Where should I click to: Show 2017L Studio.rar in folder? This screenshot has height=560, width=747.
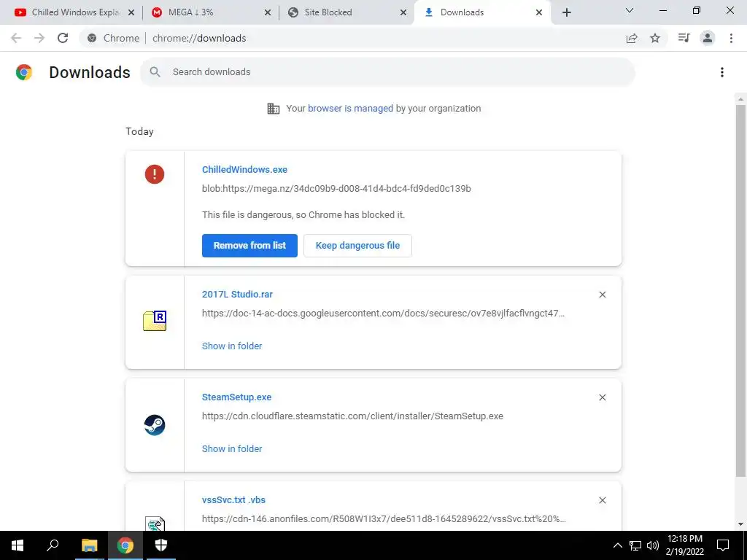[x=232, y=346]
